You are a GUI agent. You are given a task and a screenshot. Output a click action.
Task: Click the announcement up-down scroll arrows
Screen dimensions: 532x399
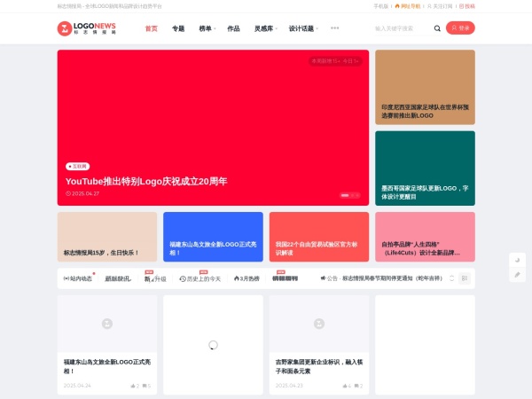tap(451, 278)
